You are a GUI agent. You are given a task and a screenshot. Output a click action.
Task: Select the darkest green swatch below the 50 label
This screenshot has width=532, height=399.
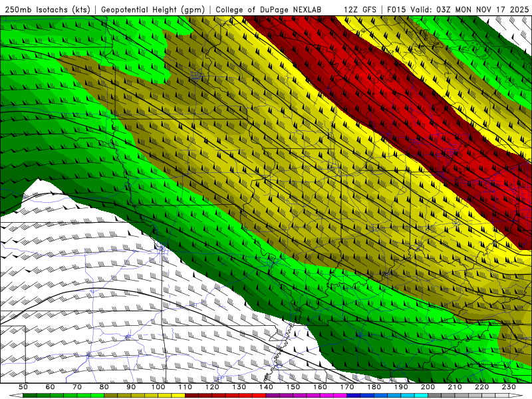30,395
